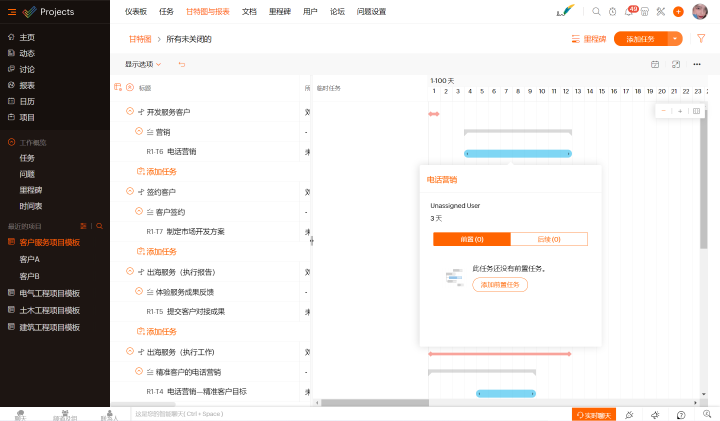The image size is (720, 421).
Task: Open dropdown arrow beside 添加任务 button
Action: pyautogui.click(x=676, y=39)
